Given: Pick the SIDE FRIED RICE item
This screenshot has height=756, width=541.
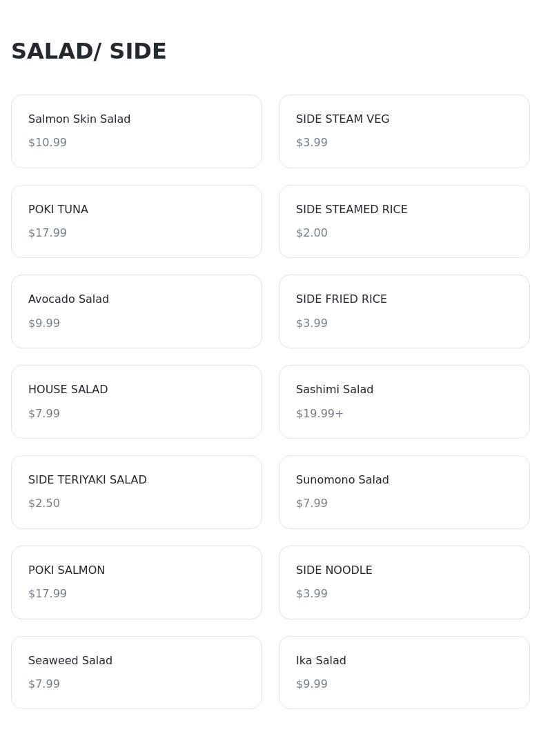Looking at the screenshot, I should [x=404, y=311].
